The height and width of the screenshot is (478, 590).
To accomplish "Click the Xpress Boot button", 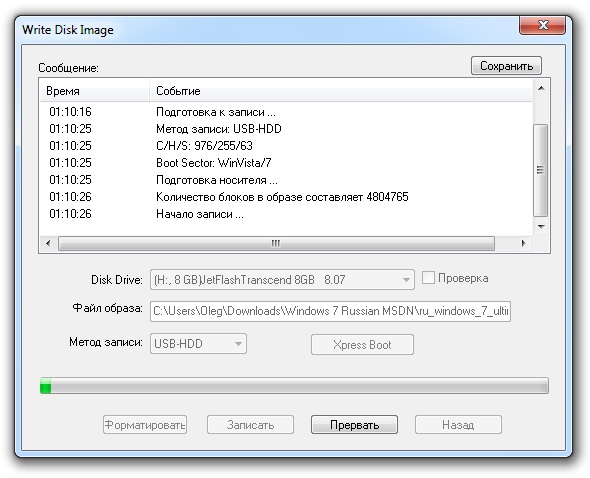I will click(362, 345).
